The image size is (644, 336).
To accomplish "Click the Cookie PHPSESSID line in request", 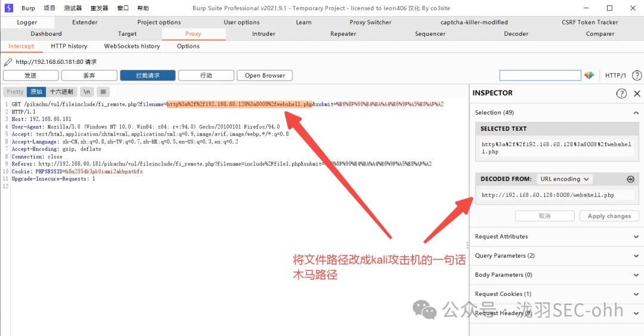I will [77, 171].
